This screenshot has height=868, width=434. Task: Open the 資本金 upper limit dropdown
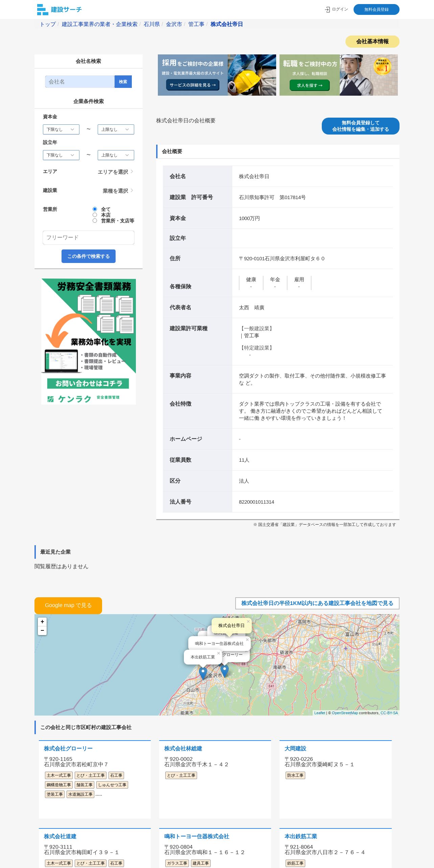116,129
